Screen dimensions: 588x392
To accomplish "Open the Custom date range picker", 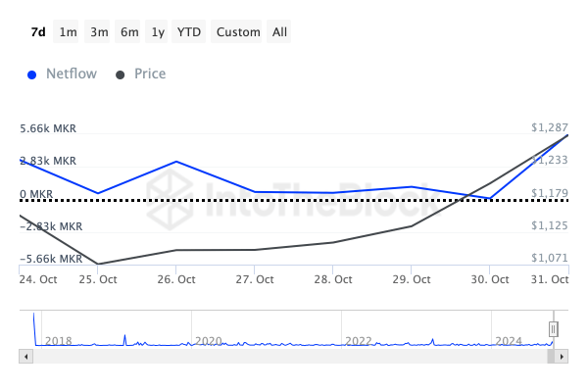I will (238, 32).
